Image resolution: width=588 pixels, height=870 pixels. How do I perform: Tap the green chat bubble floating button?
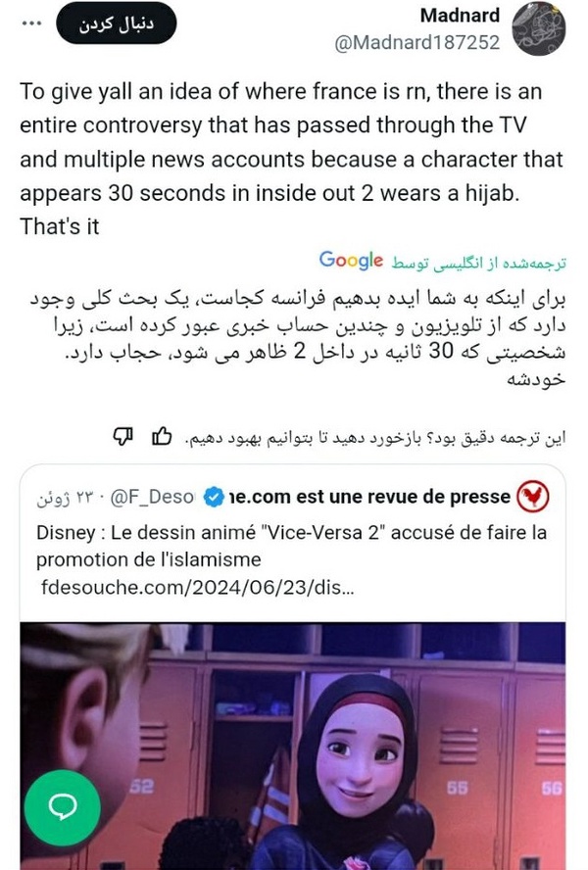pyautogui.click(x=63, y=807)
